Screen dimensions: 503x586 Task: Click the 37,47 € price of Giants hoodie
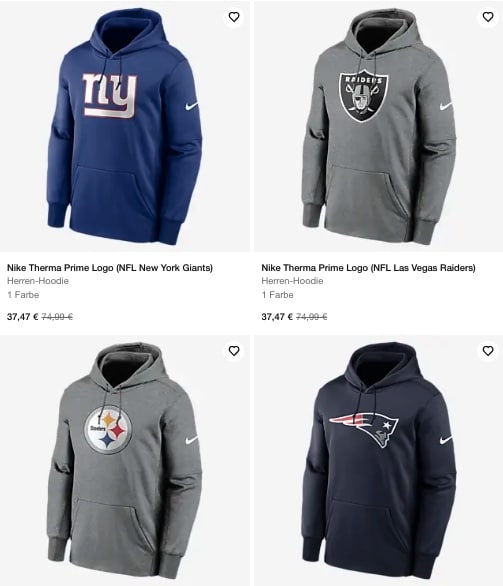pyautogui.click(x=23, y=317)
